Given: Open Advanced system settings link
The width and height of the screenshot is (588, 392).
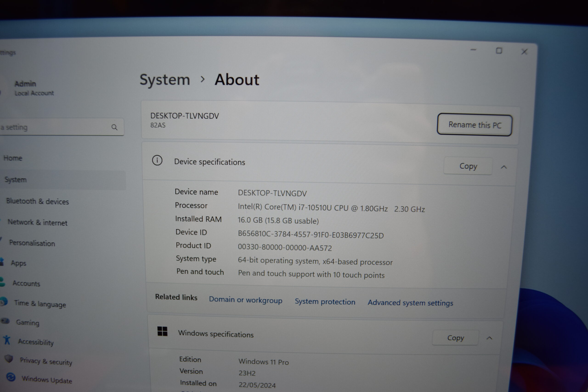Looking at the screenshot, I should (x=410, y=303).
